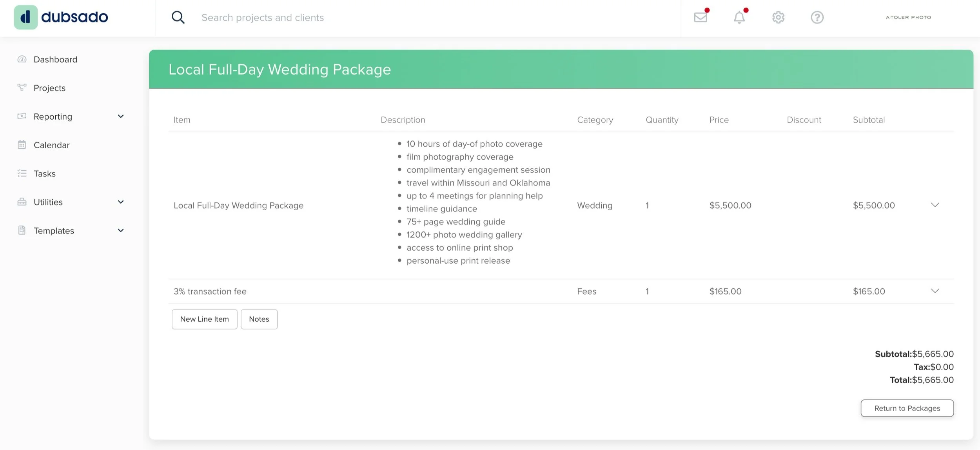Expand the Reporting menu chevron

121,117
